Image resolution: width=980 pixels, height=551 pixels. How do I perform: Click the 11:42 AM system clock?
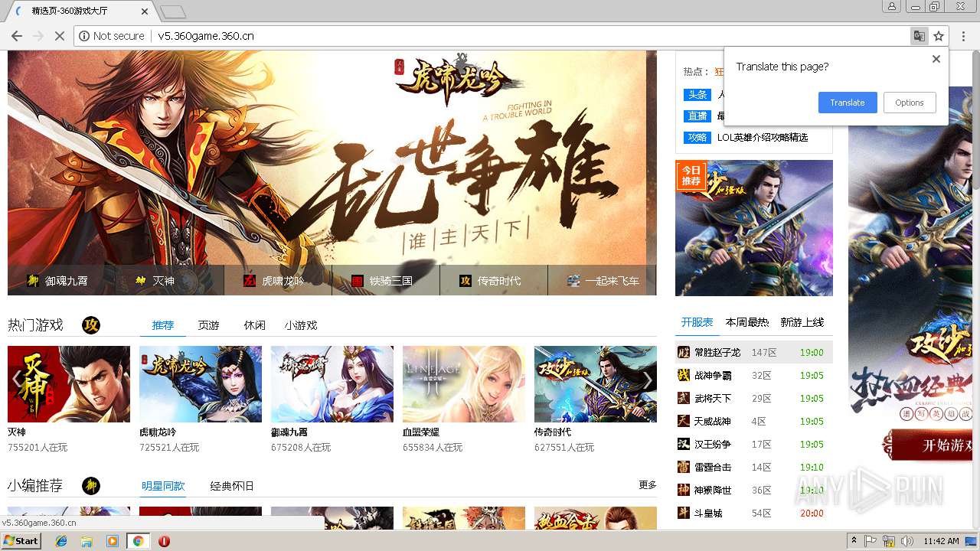pyautogui.click(x=941, y=541)
